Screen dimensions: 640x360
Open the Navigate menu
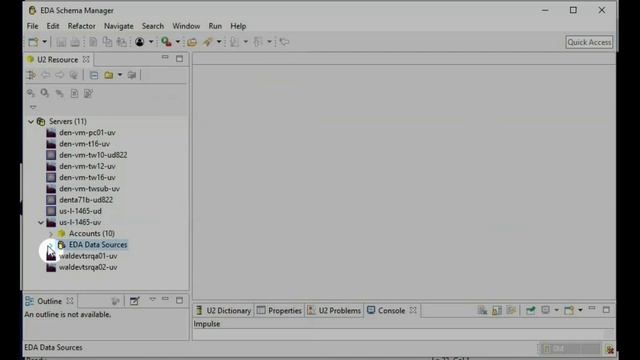pos(119,26)
